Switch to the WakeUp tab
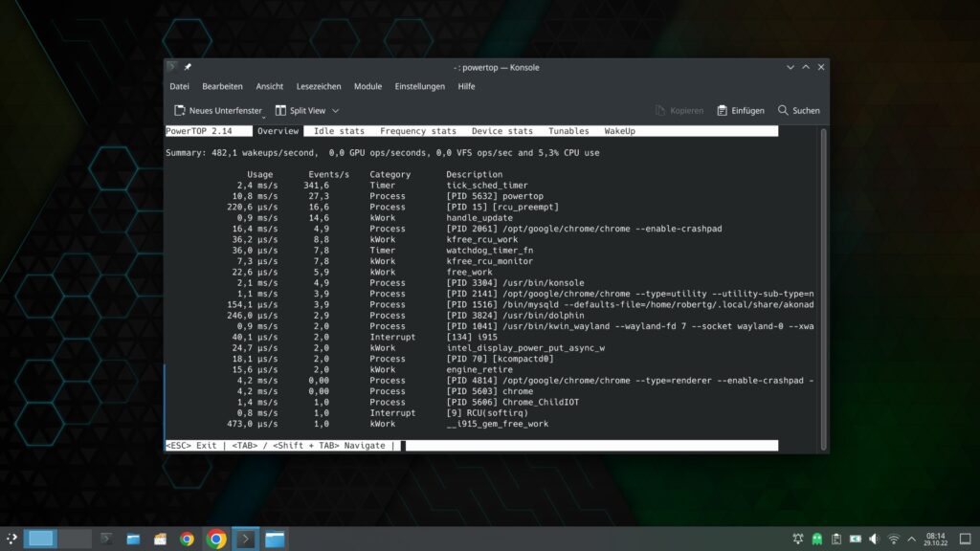The width and height of the screenshot is (980, 551). (620, 131)
